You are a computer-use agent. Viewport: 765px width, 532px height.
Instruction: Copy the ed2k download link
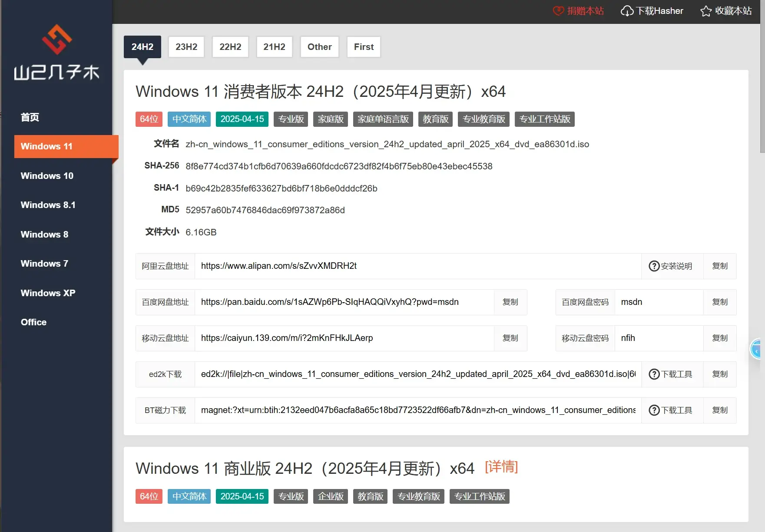[720, 374]
